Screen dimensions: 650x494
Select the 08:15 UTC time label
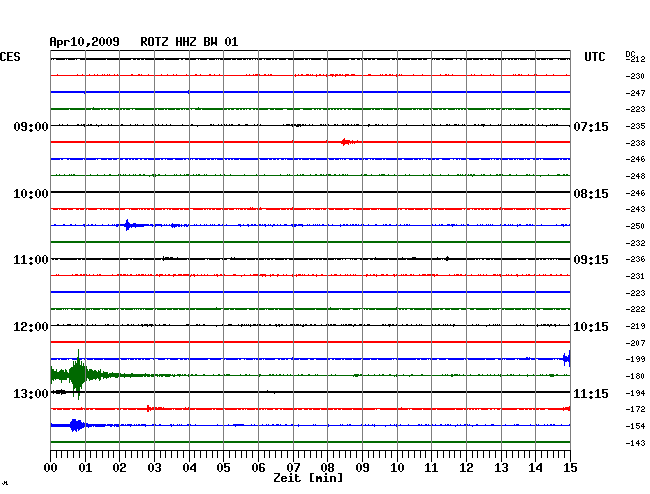click(591, 194)
